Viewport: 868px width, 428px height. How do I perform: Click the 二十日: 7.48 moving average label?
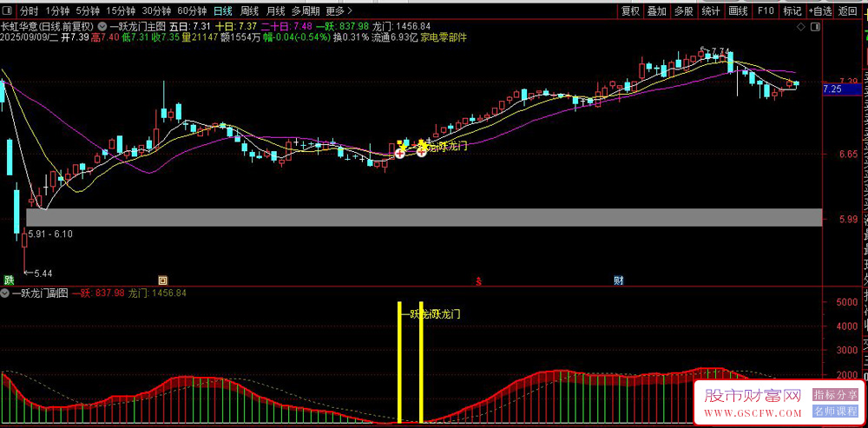click(286, 26)
